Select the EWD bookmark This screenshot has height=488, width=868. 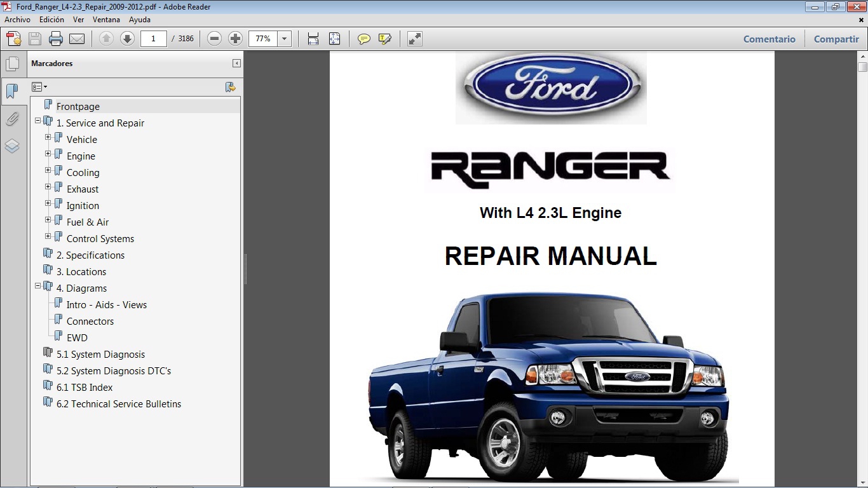click(x=76, y=337)
